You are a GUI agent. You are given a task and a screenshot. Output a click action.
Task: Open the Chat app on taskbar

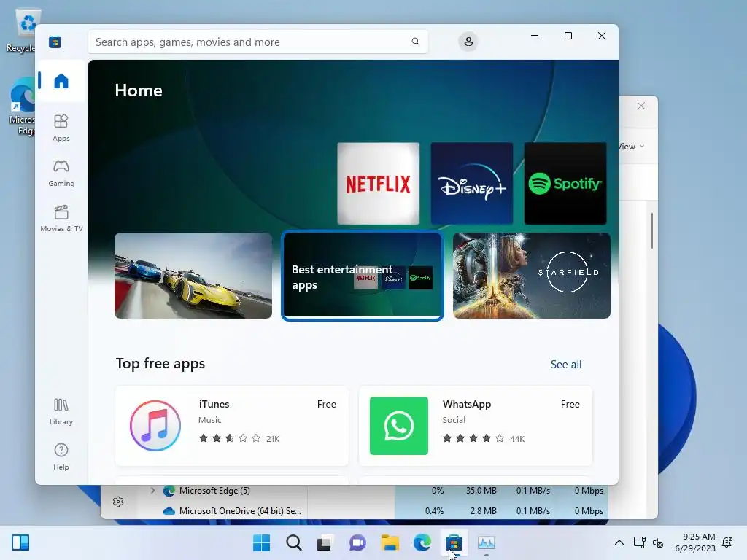(357, 542)
